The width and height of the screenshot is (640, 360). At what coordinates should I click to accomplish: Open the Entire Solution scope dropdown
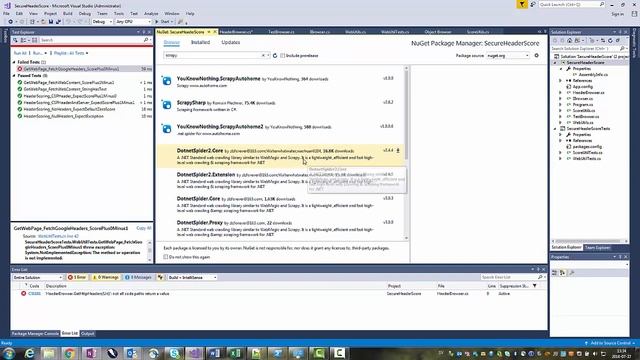(x=38, y=277)
